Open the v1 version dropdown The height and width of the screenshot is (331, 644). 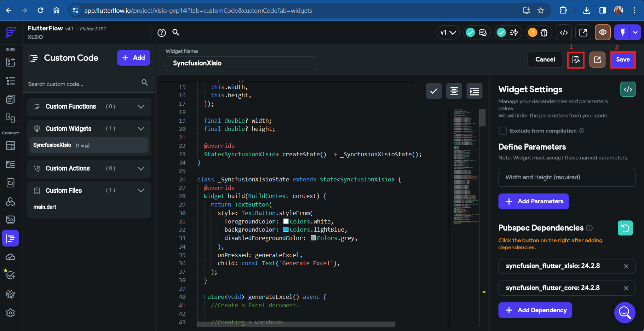(448, 33)
